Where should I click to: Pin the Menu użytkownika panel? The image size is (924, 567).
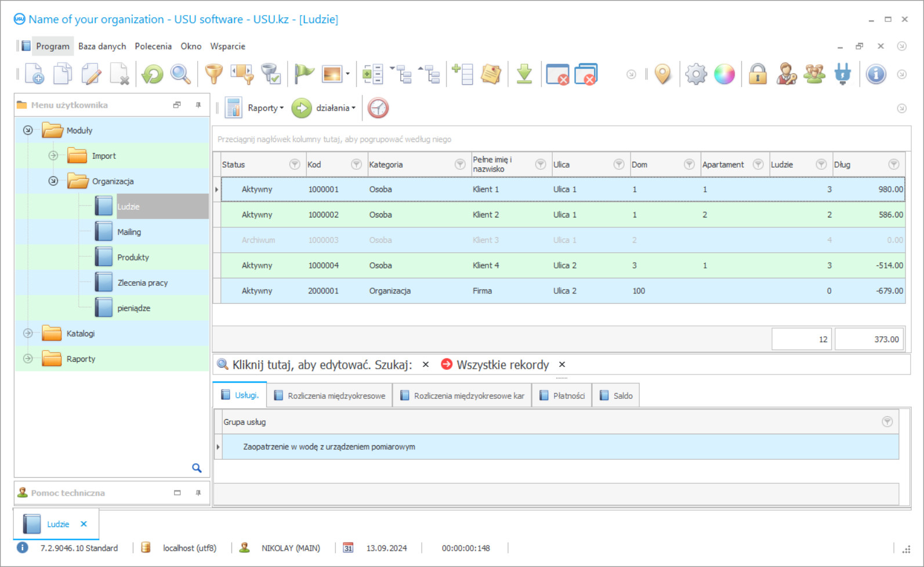click(x=198, y=105)
